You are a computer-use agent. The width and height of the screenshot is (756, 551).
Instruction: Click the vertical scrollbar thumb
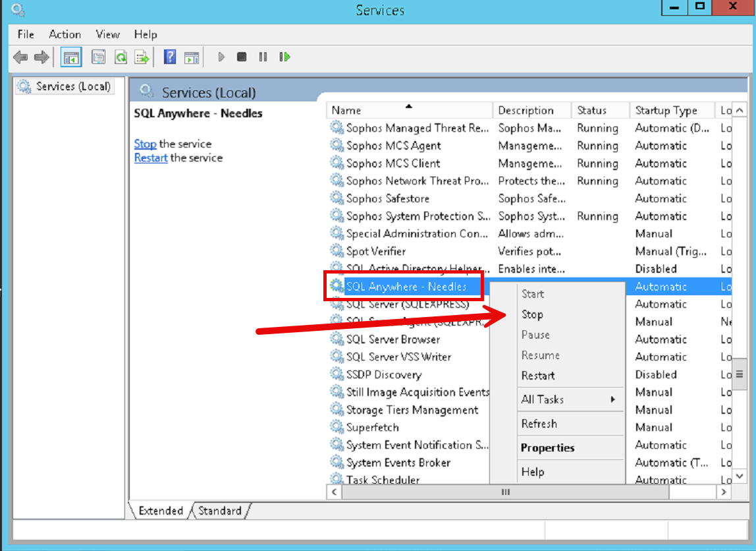[x=740, y=374]
